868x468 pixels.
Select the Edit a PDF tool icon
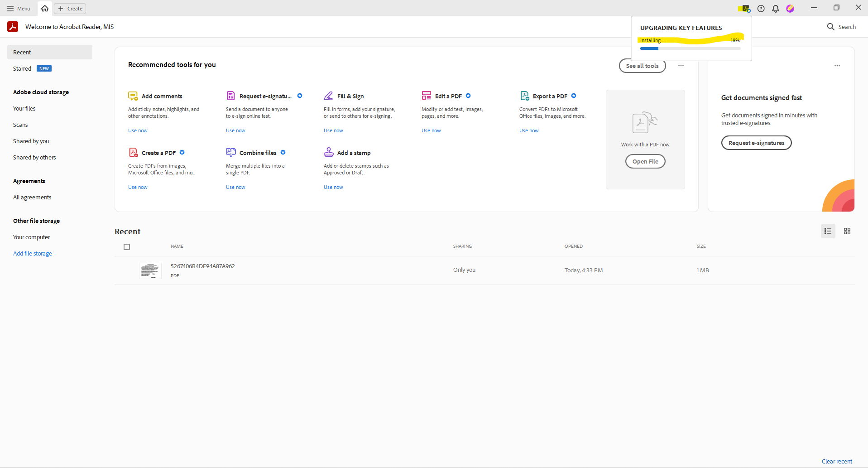pos(426,96)
